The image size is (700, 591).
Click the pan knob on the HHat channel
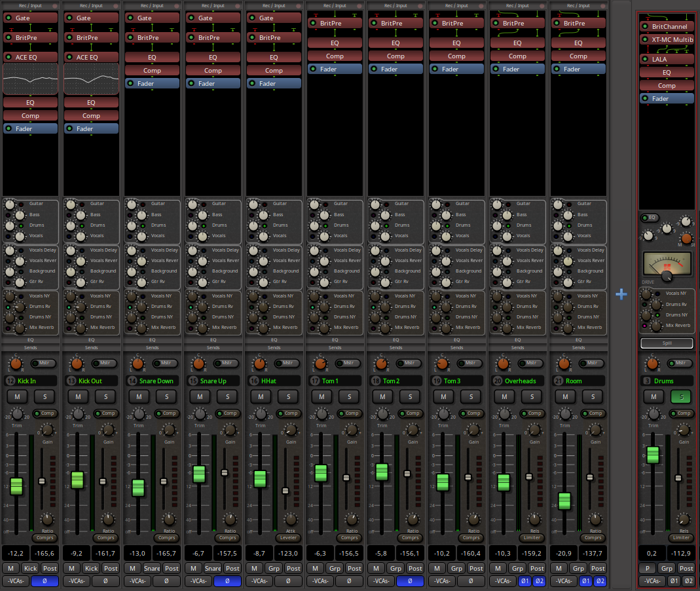259,364
